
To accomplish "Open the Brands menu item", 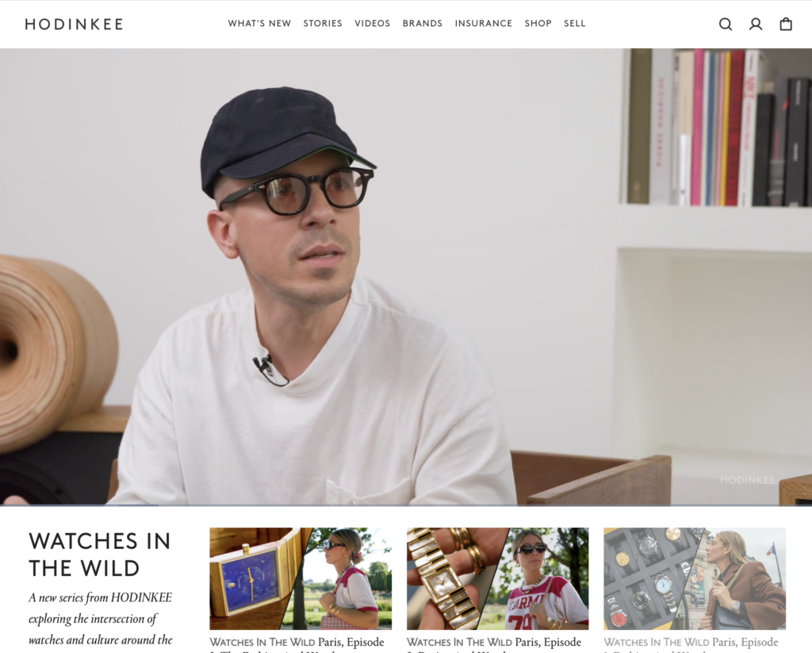I will (x=423, y=23).
